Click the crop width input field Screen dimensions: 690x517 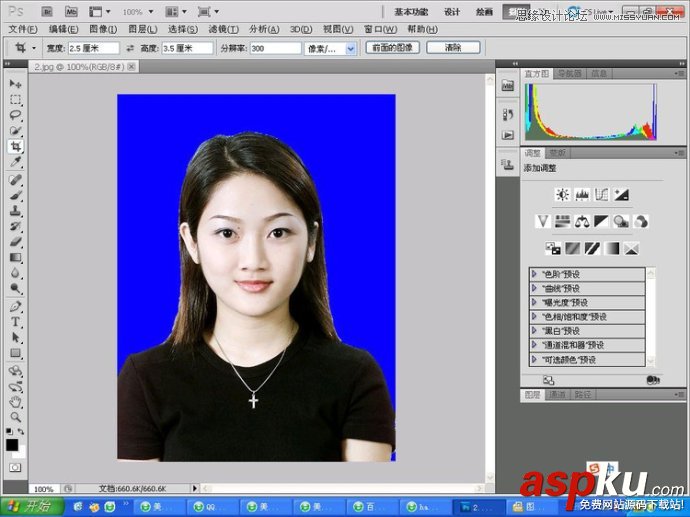pyautogui.click(x=93, y=48)
